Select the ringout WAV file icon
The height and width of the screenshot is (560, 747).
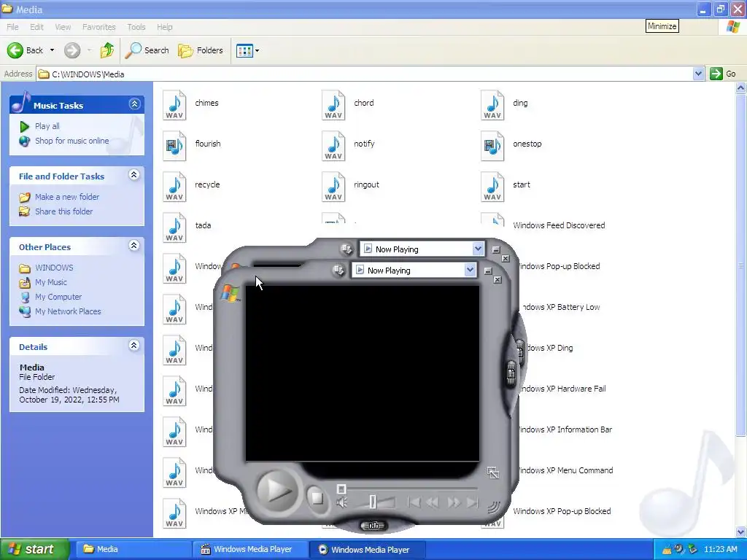333,187
